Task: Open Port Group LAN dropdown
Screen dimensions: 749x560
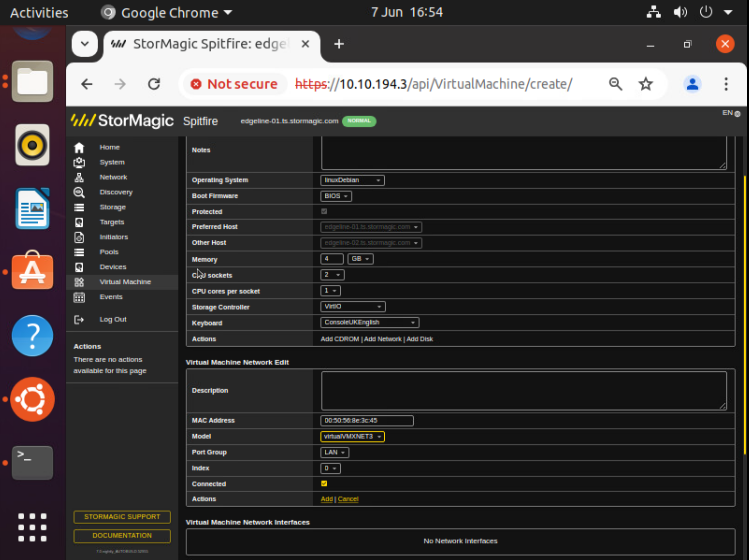Action: coord(334,452)
